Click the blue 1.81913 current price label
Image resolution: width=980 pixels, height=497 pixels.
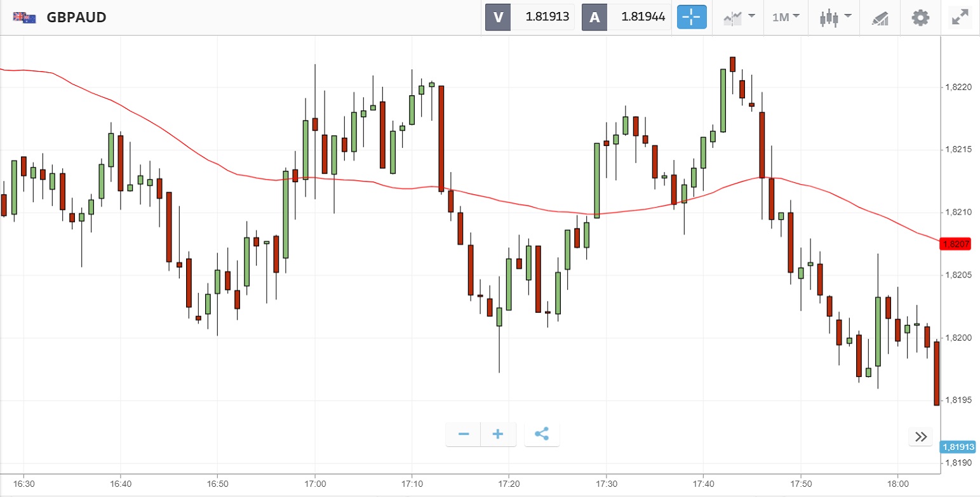coord(958,447)
